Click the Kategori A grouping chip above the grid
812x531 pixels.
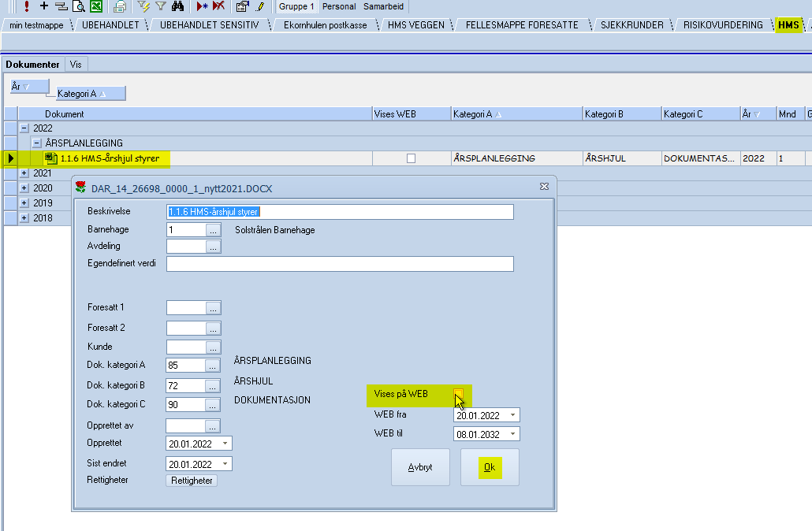tap(91, 94)
